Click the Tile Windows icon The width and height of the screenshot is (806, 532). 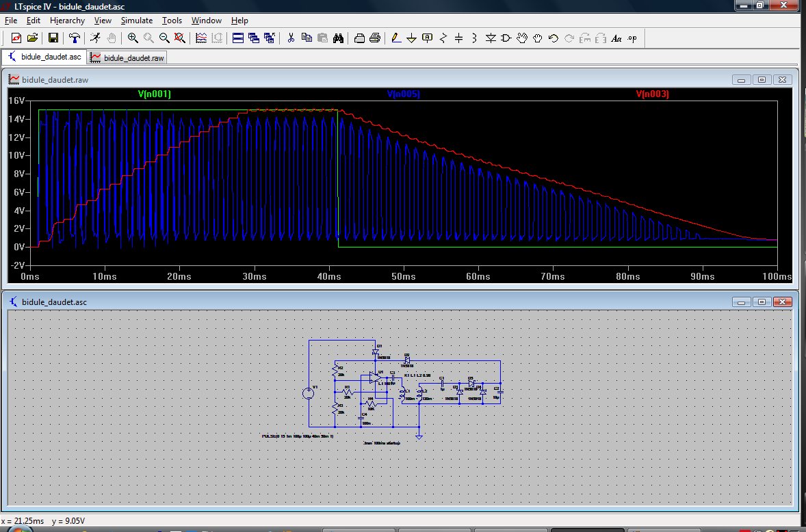point(238,38)
